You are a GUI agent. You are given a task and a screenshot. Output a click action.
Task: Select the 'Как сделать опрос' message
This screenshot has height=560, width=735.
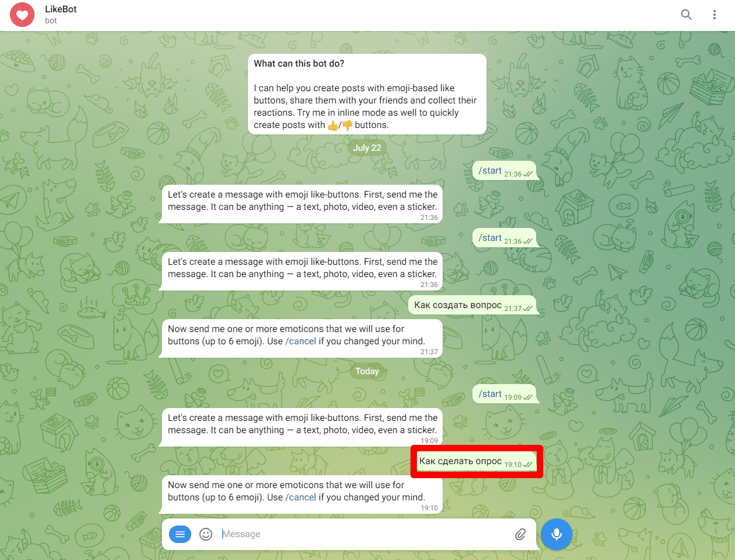(x=477, y=462)
